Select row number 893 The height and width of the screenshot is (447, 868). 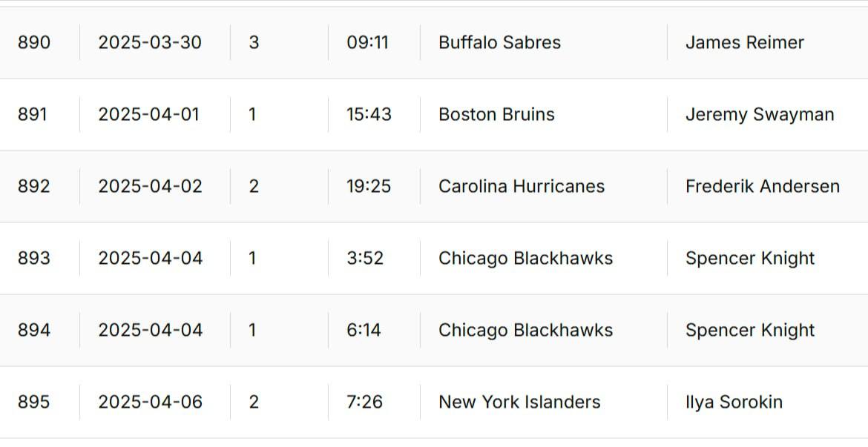click(x=34, y=258)
